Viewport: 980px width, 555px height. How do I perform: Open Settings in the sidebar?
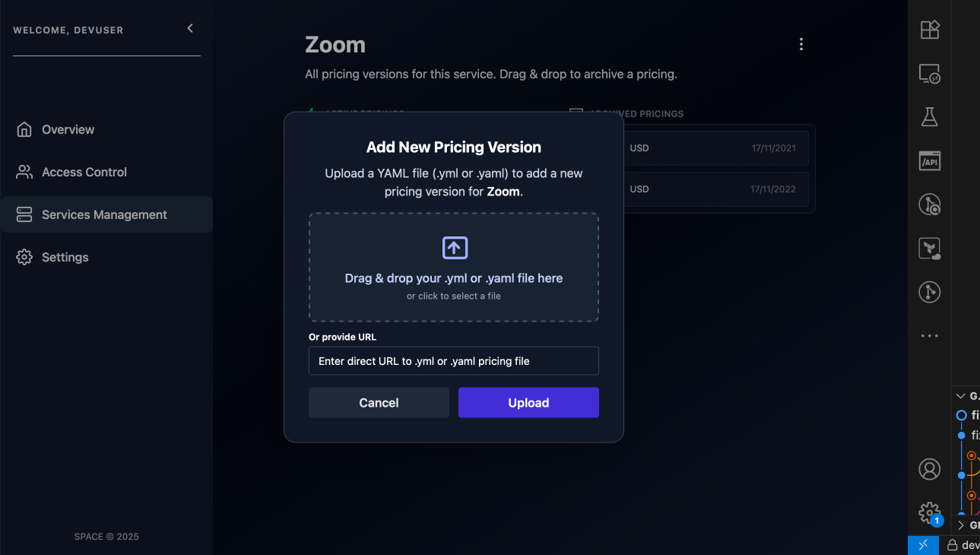65,257
